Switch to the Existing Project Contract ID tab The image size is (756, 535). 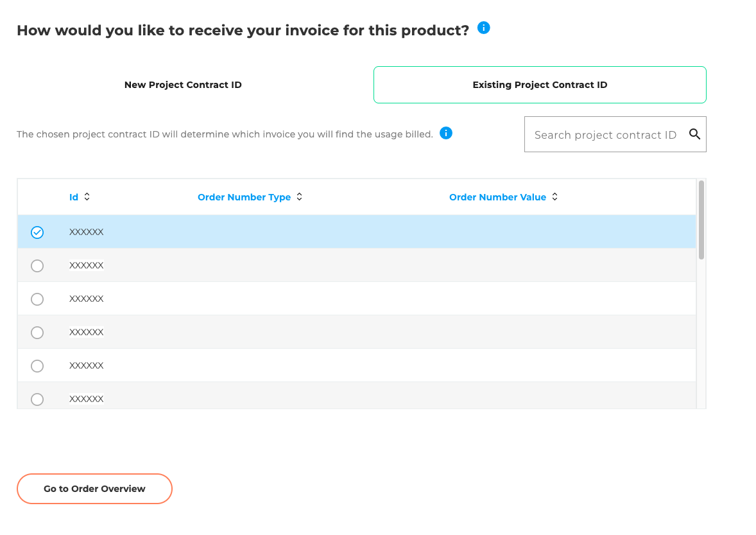[x=540, y=84]
